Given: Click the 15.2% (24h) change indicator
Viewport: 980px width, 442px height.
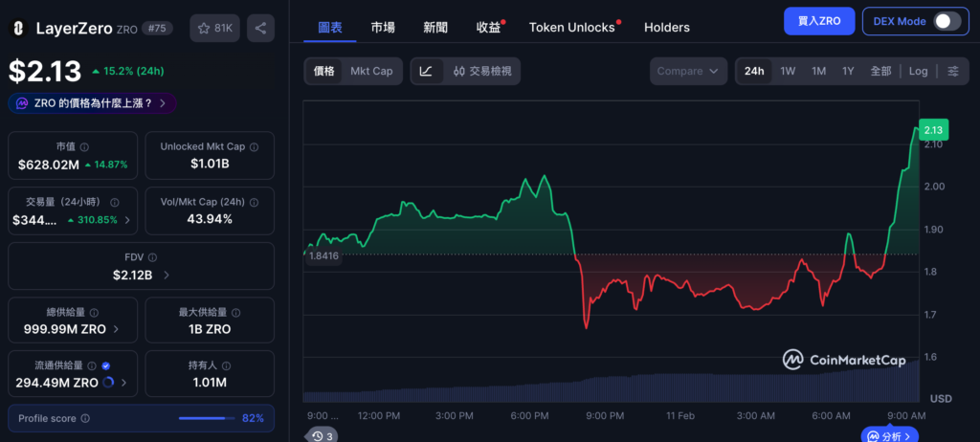Looking at the screenshot, I should 127,71.
